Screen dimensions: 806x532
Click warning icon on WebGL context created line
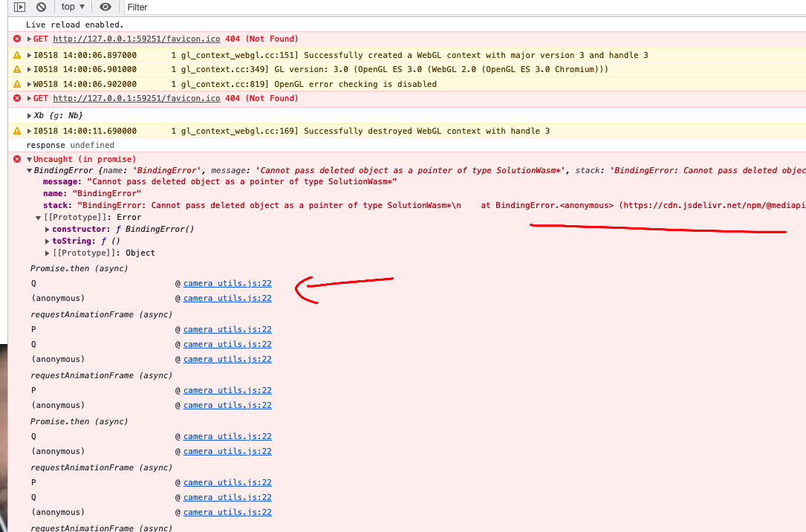coord(18,55)
